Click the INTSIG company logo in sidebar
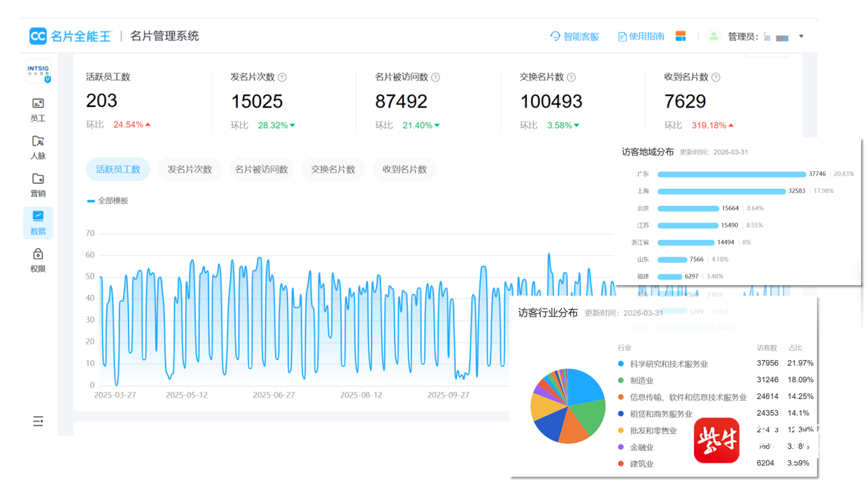 (38, 71)
